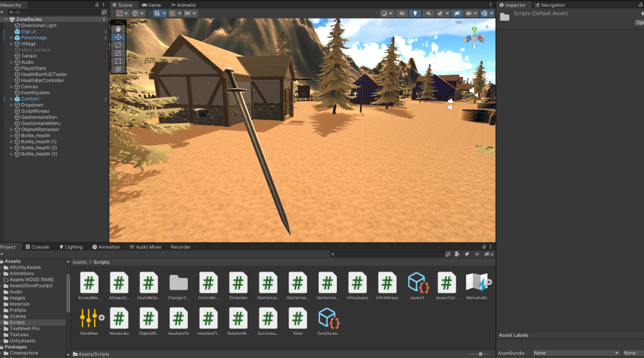Click the Assets breadcrumb link
644x358 pixels.
click(x=79, y=263)
